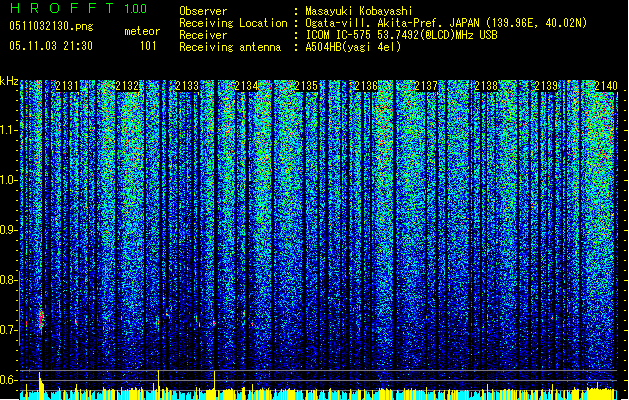Click the 2136 time marker
The height and width of the screenshot is (400, 629).
pyautogui.click(x=366, y=86)
